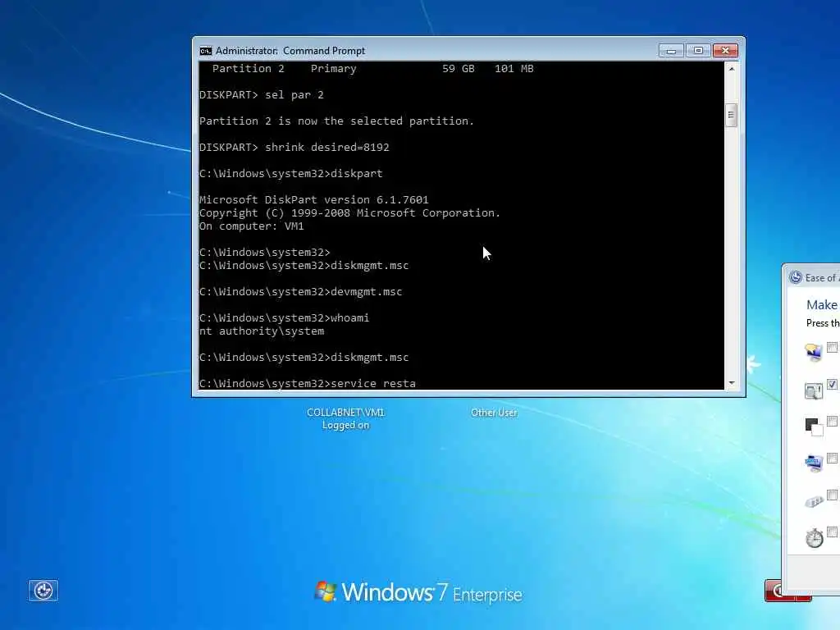The image size is (840, 630).
Task: Enable the checkbox beside the Narrator icon
Action: point(832,347)
